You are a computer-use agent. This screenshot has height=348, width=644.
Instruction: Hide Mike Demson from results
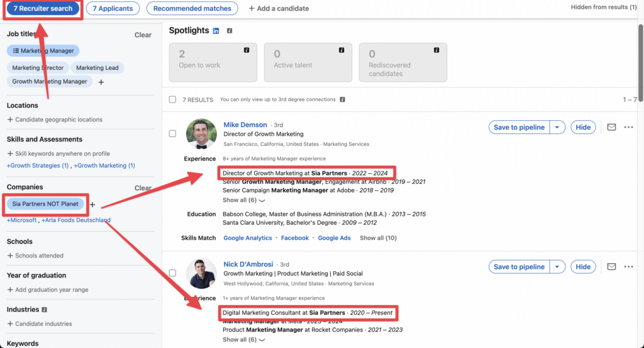click(x=583, y=127)
